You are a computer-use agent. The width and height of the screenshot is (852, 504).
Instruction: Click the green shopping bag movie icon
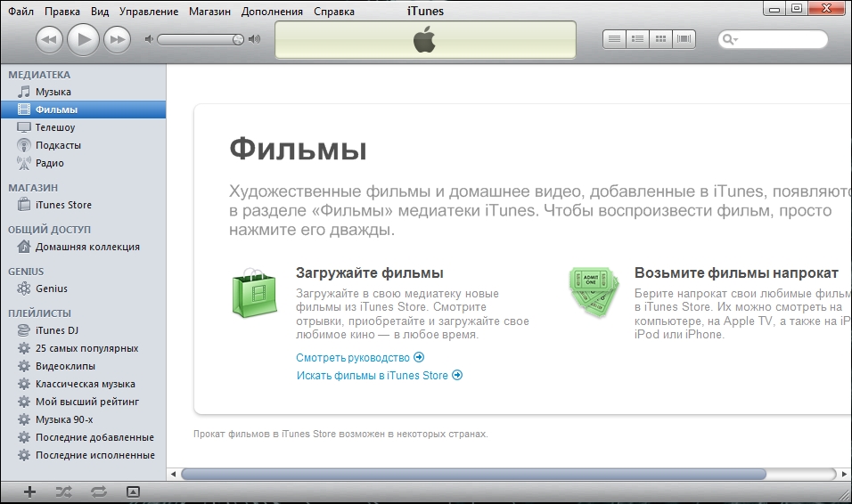pyautogui.click(x=254, y=293)
